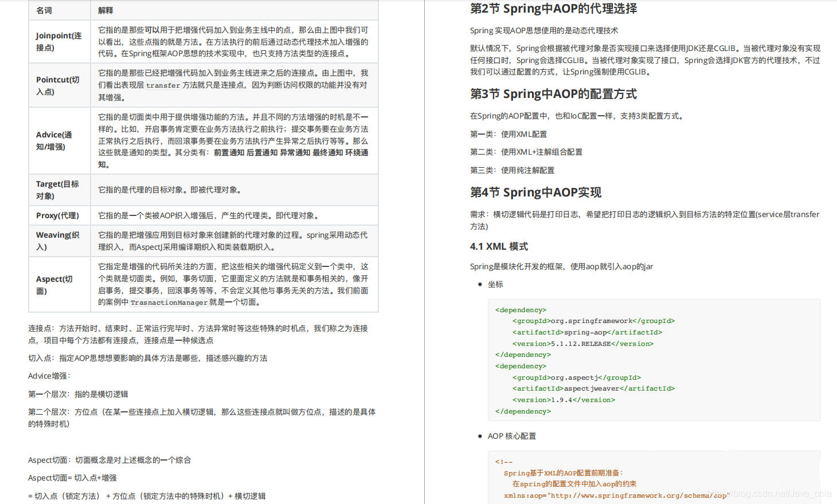Click inline code 'TrasnactionManager' in Aspect row
837x504 pixels.
coord(169,302)
